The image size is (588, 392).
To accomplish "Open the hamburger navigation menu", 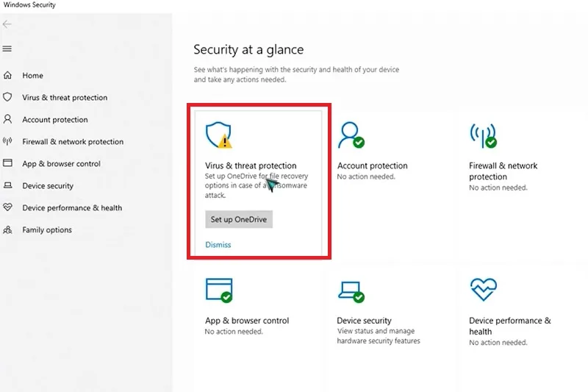I will 7,49.
